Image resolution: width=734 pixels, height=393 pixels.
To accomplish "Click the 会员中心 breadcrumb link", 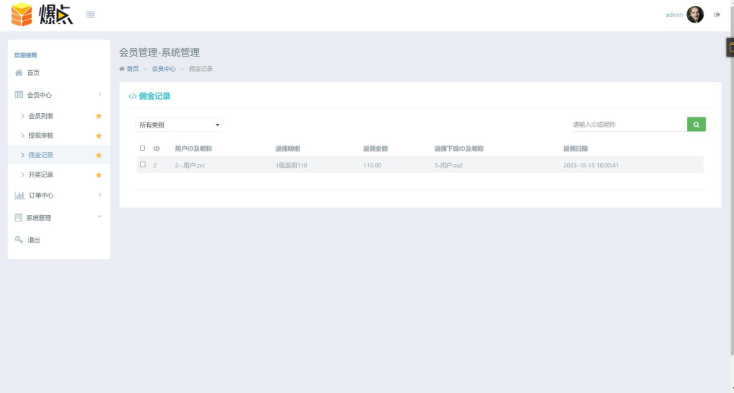I will pyautogui.click(x=163, y=69).
